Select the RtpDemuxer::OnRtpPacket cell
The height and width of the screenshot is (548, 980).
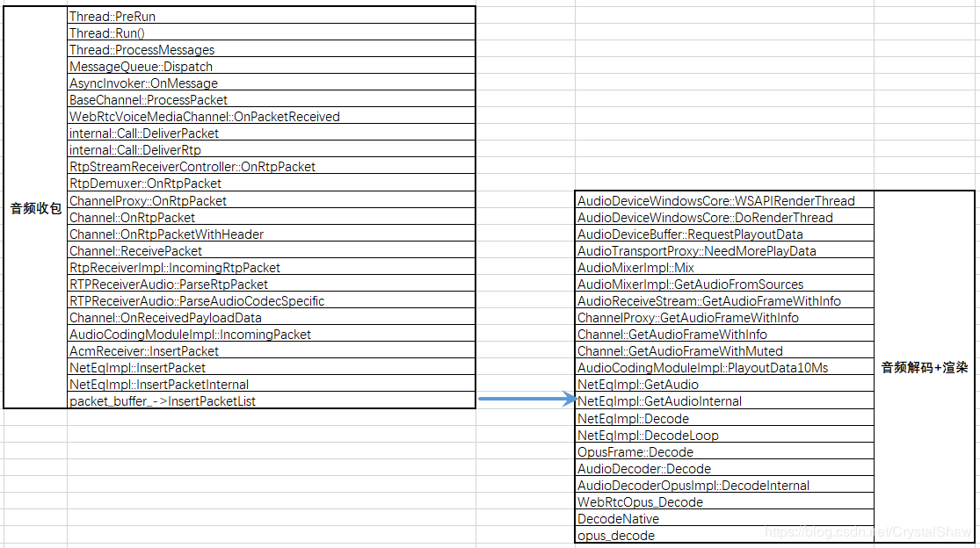tap(271, 183)
